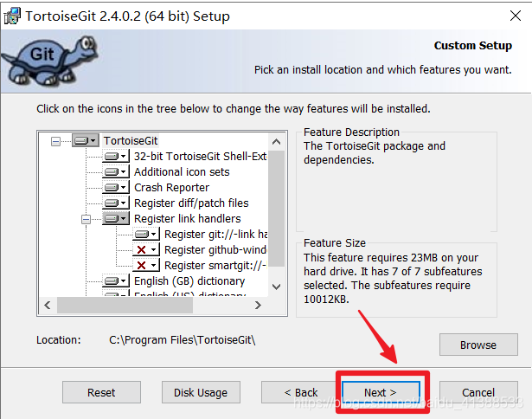This screenshot has width=532, height=419.
Task: Select Additional icon sets tree item
Action: (182, 171)
